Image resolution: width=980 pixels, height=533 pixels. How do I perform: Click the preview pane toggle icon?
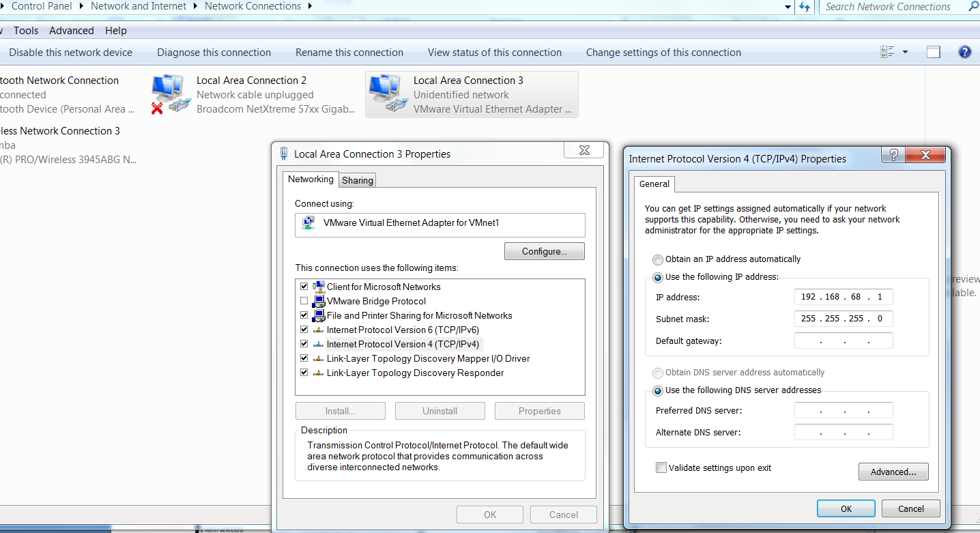933,53
